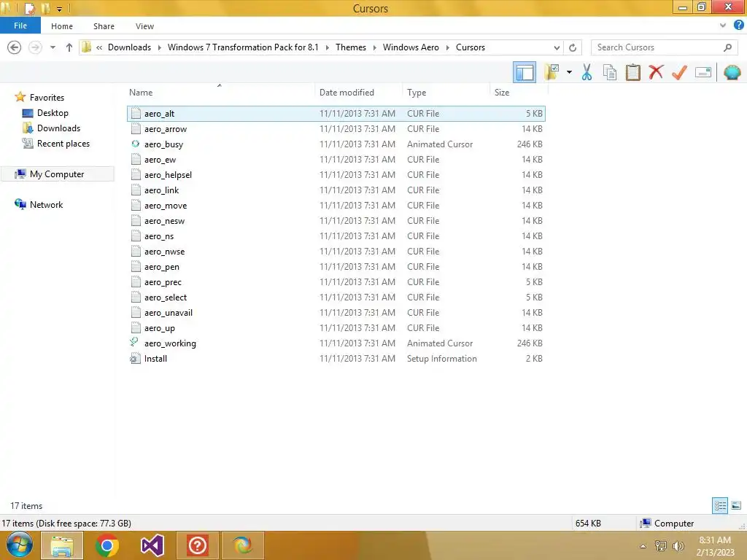Open Desktop in the navigation pane
The image size is (747, 560).
tap(53, 113)
